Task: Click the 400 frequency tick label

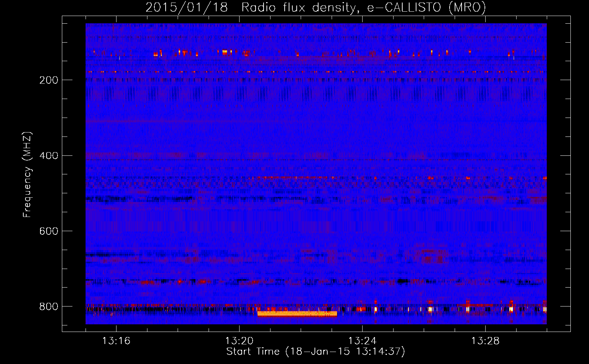Action: pos(49,156)
